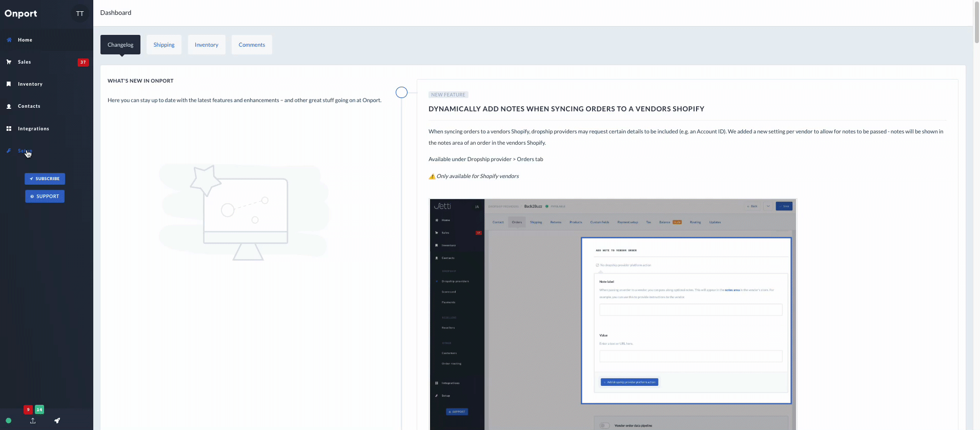Click the Integrations grid icon

tap(9, 129)
